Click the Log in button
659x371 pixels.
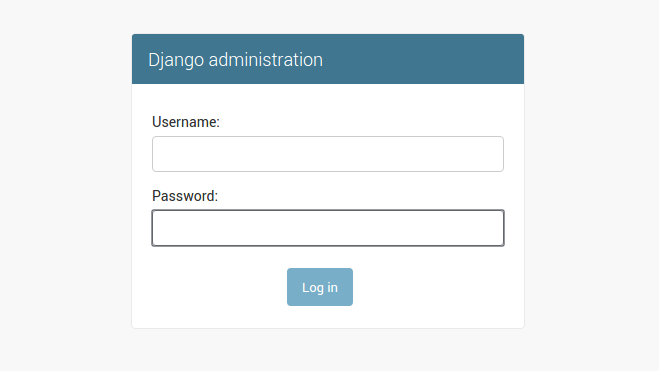coord(320,287)
